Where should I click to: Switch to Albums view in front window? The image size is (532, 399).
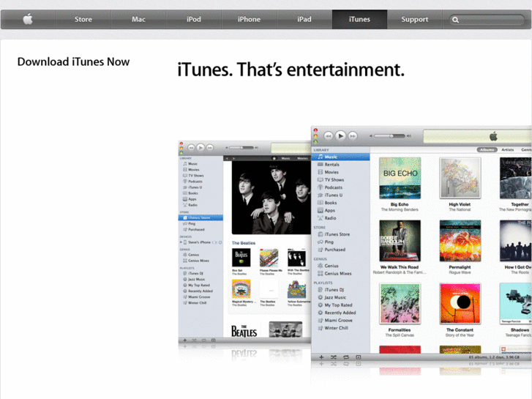click(487, 150)
